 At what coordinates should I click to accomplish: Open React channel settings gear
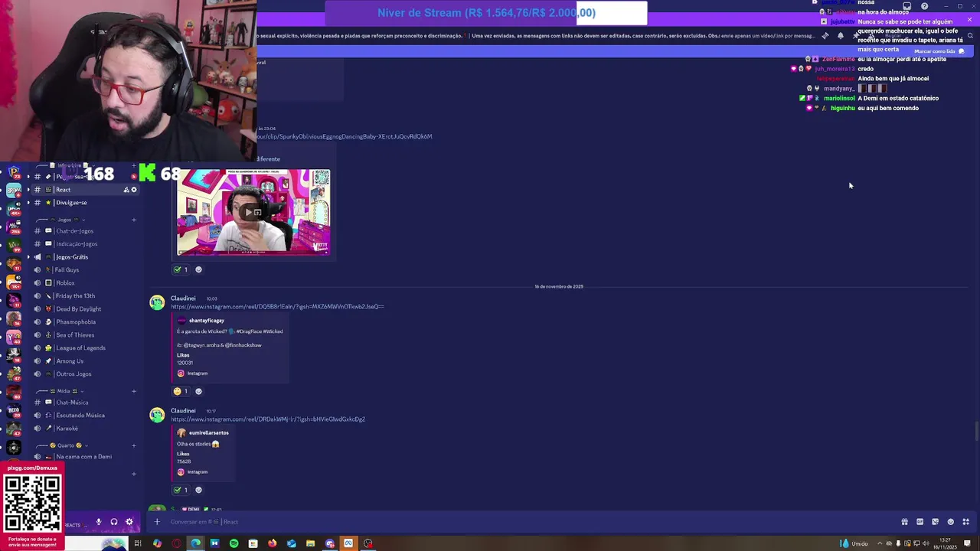click(x=134, y=190)
